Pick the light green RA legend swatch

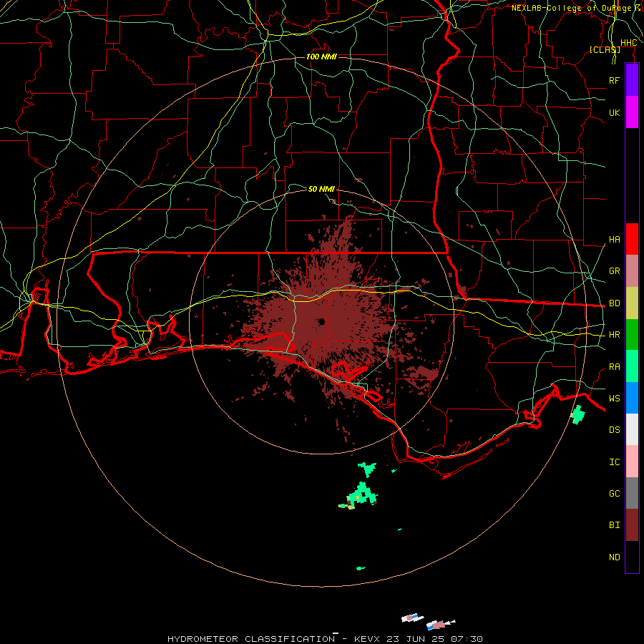coord(632,366)
